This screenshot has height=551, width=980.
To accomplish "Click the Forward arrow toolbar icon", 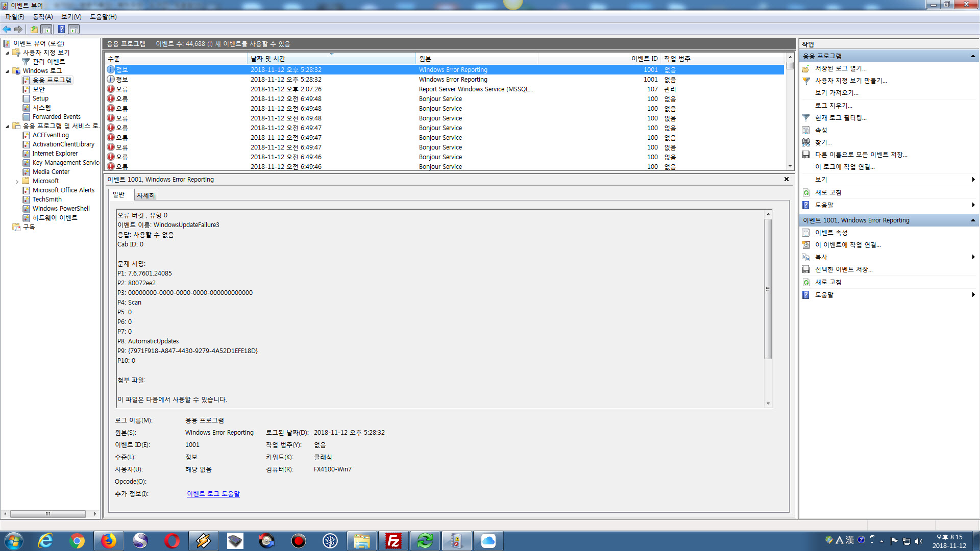I will 18,29.
